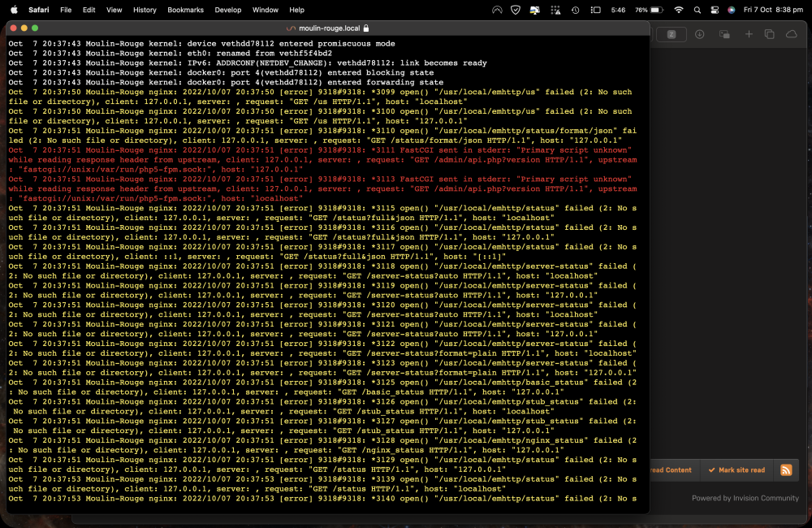Click the *3125 basic_status error line

(322, 387)
